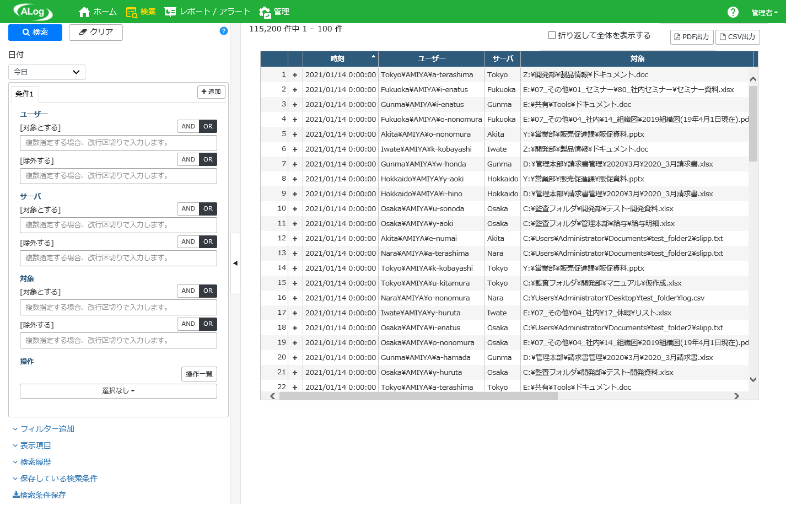
Task: Expand row 12 with plus icon
Action: [x=295, y=239]
